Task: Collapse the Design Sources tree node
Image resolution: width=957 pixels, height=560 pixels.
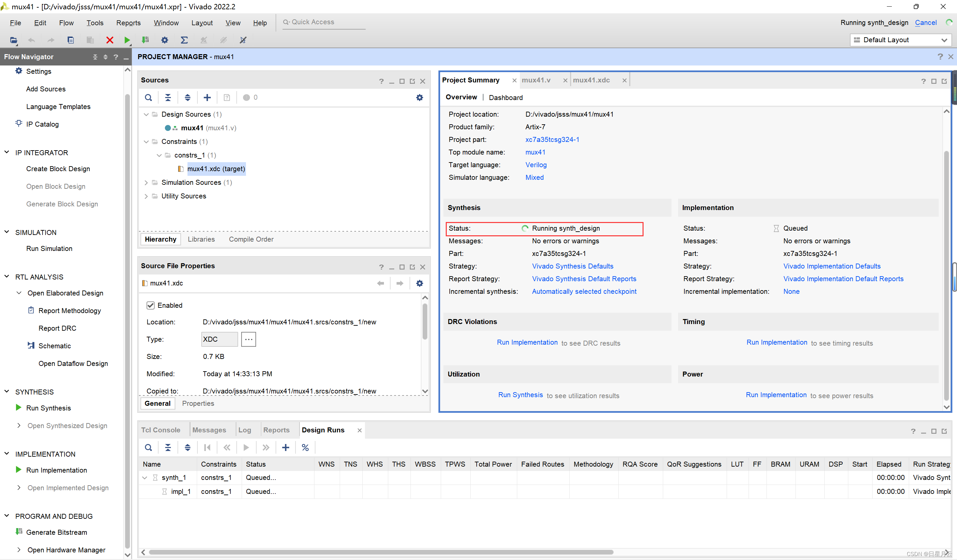Action: [x=146, y=114]
